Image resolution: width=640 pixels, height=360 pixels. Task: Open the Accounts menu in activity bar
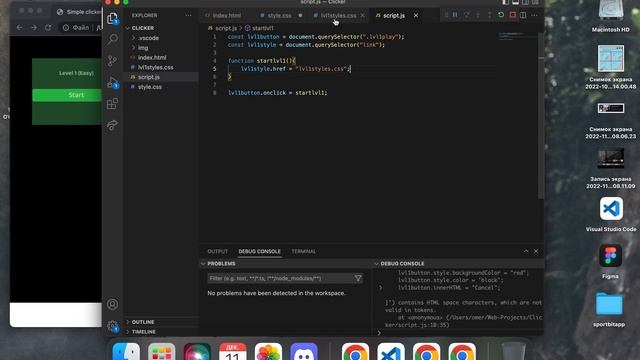[112, 304]
